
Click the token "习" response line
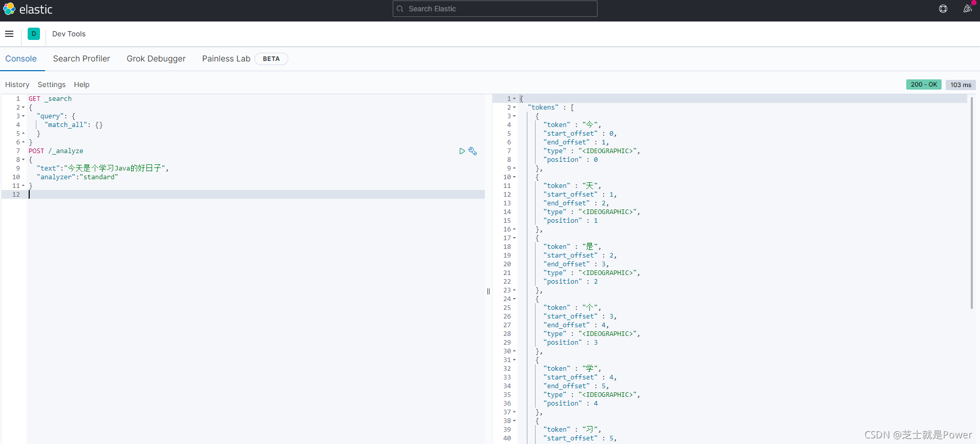tap(572, 430)
